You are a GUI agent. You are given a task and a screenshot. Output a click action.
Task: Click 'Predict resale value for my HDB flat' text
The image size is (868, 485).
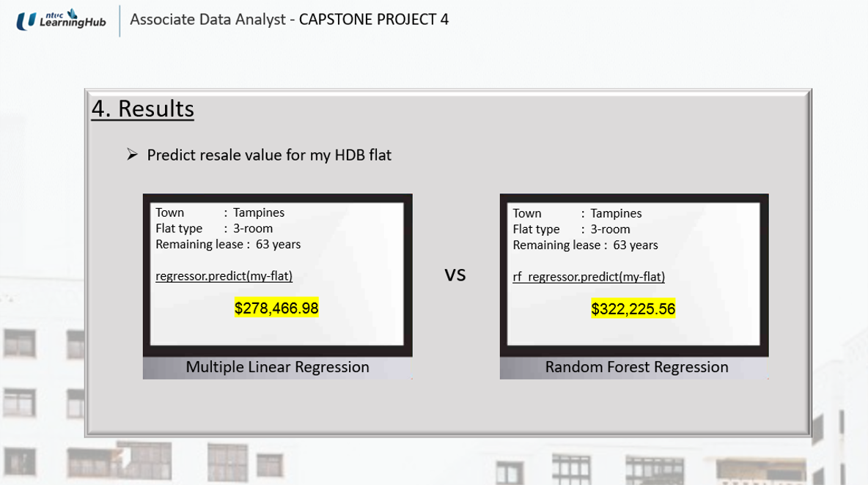coord(269,155)
